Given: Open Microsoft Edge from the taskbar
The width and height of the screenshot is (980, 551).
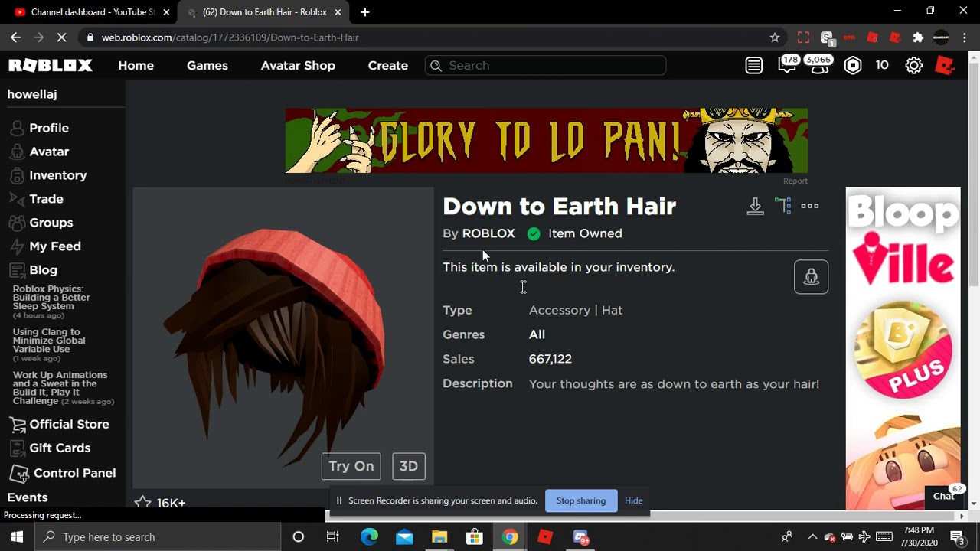Looking at the screenshot, I should [369, 537].
